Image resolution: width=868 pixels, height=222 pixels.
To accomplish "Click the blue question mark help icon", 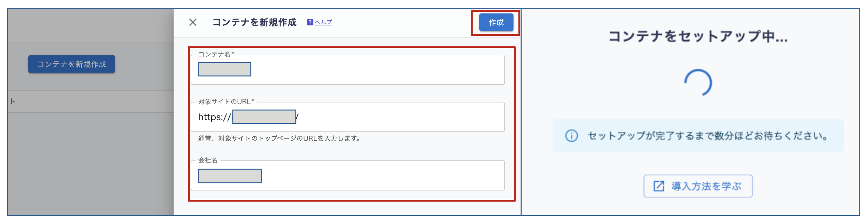I will [x=310, y=22].
